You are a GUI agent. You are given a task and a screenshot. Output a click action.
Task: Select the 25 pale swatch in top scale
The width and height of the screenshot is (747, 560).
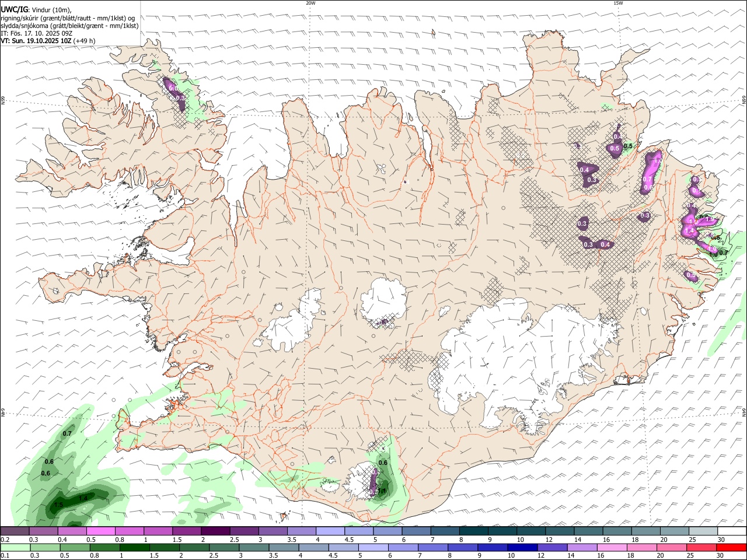pos(703,531)
